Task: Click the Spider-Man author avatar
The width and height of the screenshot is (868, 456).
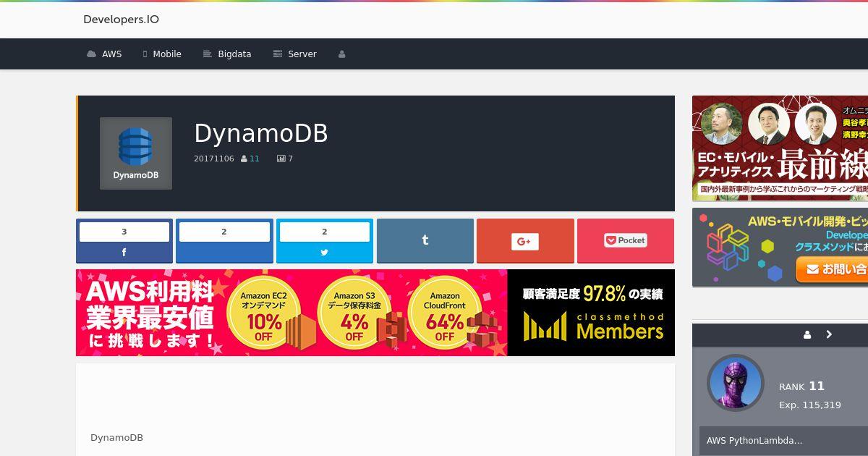Action: pos(736,383)
